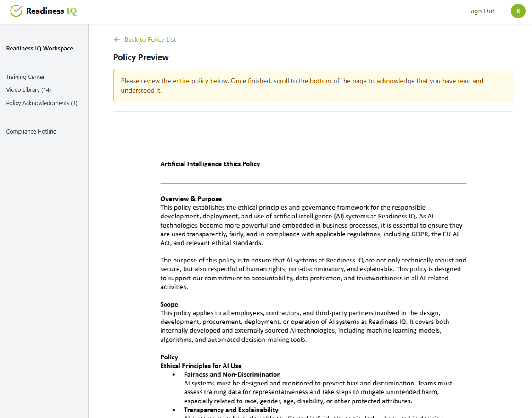
Task: Click the yellow review instruction banner
Action: [314, 85]
